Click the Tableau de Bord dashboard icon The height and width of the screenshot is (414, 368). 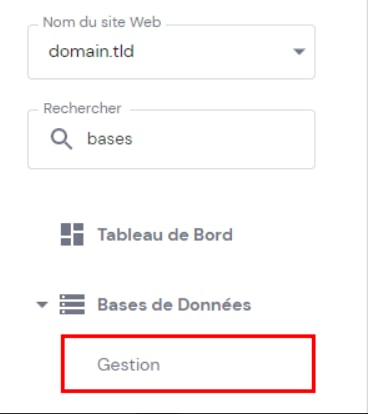point(72,234)
